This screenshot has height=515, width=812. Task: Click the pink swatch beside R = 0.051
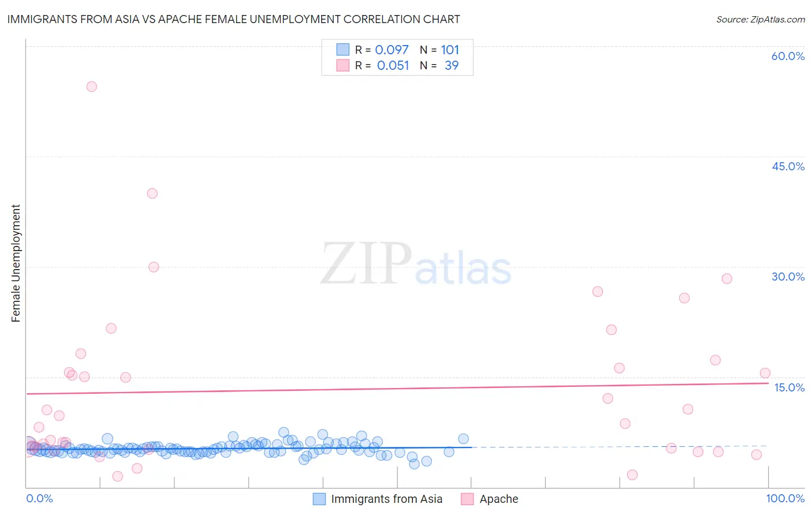(x=343, y=65)
